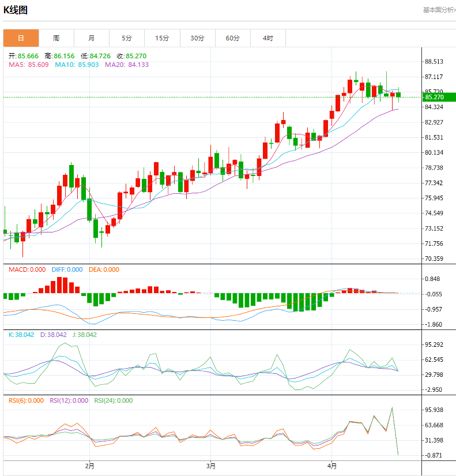Viewport: 456px width, 476px height.
Task: Click the -1.860 MACD axis label
Action: click(434, 324)
